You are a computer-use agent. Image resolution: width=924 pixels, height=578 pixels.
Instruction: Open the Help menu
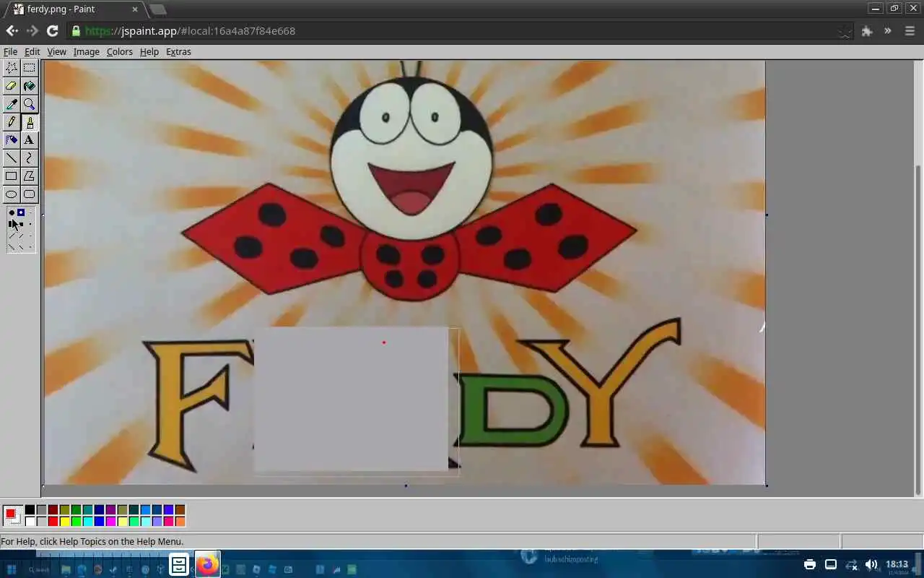point(149,52)
